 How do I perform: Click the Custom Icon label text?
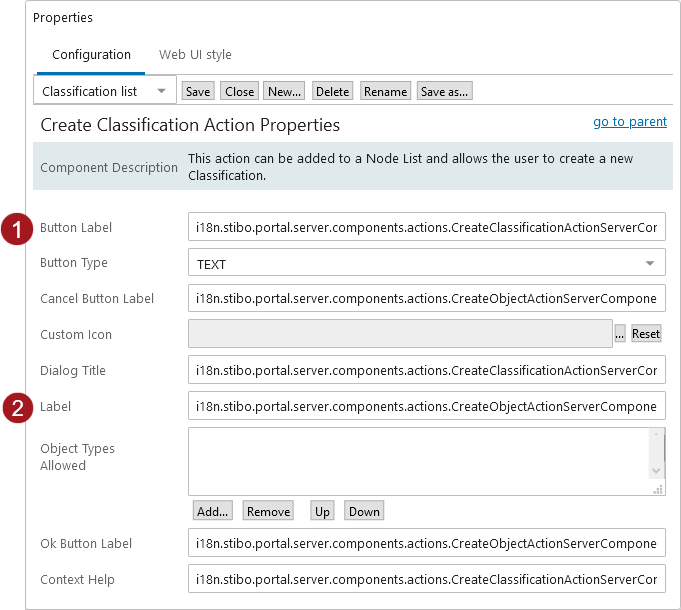click(x=76, y=334)
